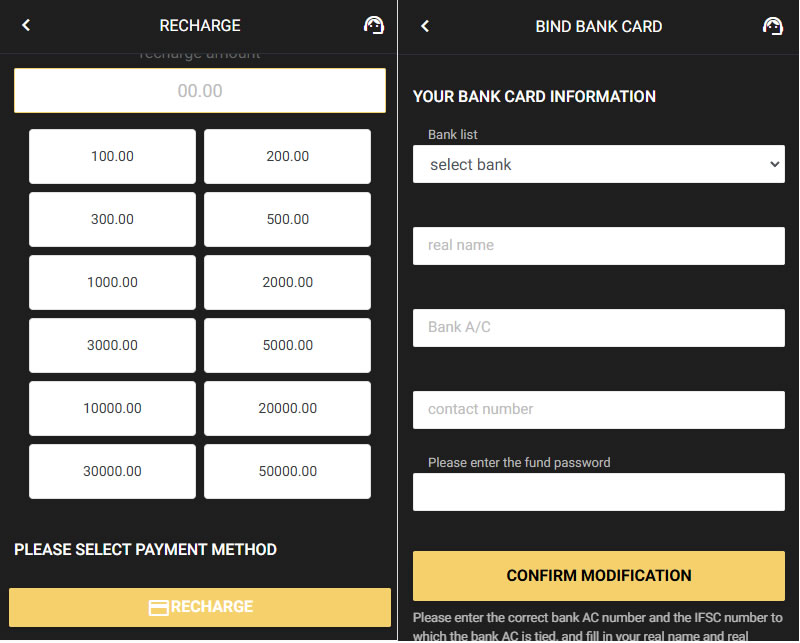This screenshot has width=800, height=643.
Task: Pick the 3000.00 recharge option
Action: (112, 345)
